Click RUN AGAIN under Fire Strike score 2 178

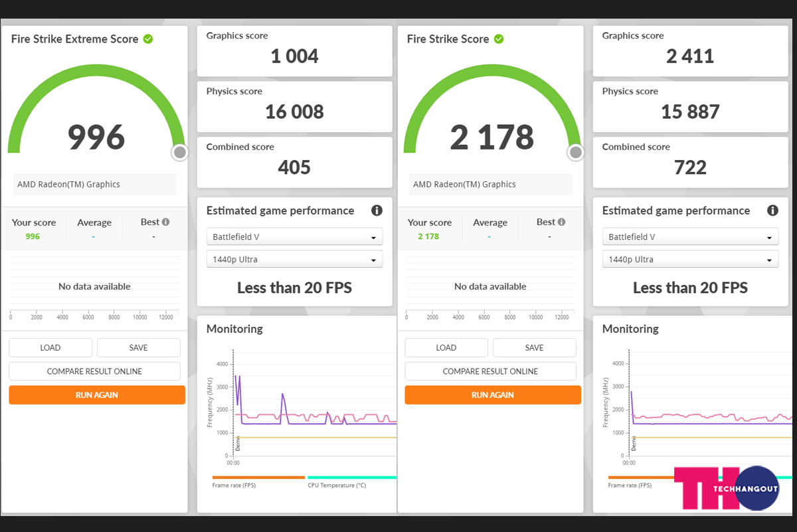[x=493, y=395]
